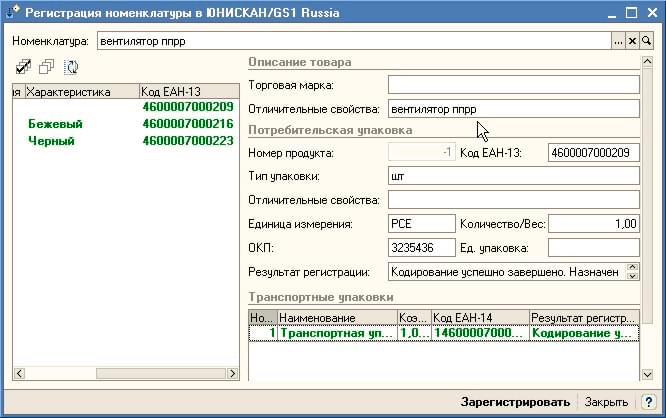Select the Транспортная уп... row cell
Viewport: 666px width, 418px height.
tap(337, 333)
